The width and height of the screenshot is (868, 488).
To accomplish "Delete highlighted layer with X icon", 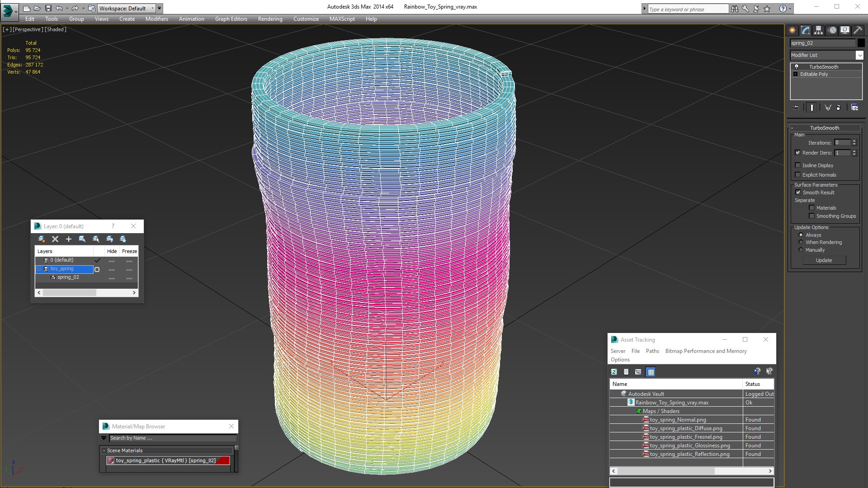I will pos(55,239).
